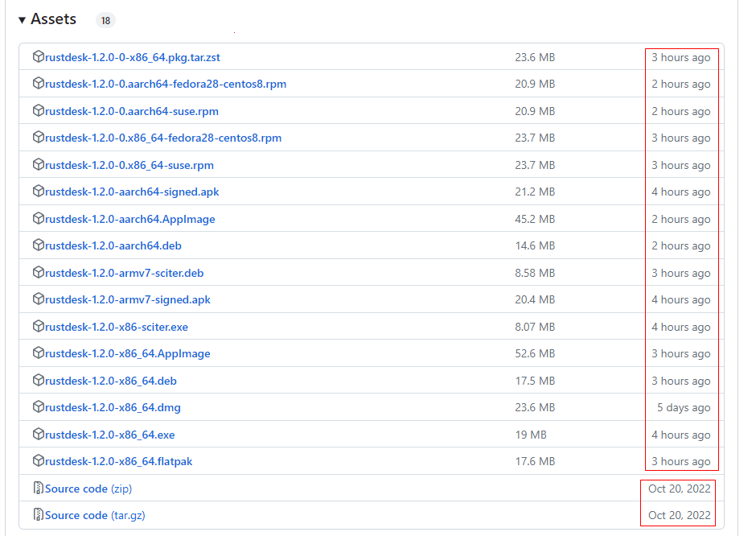
Task: Click the package icon beside rustdesk-1.2.0-x86_64.exe
Action: point(39,435)
